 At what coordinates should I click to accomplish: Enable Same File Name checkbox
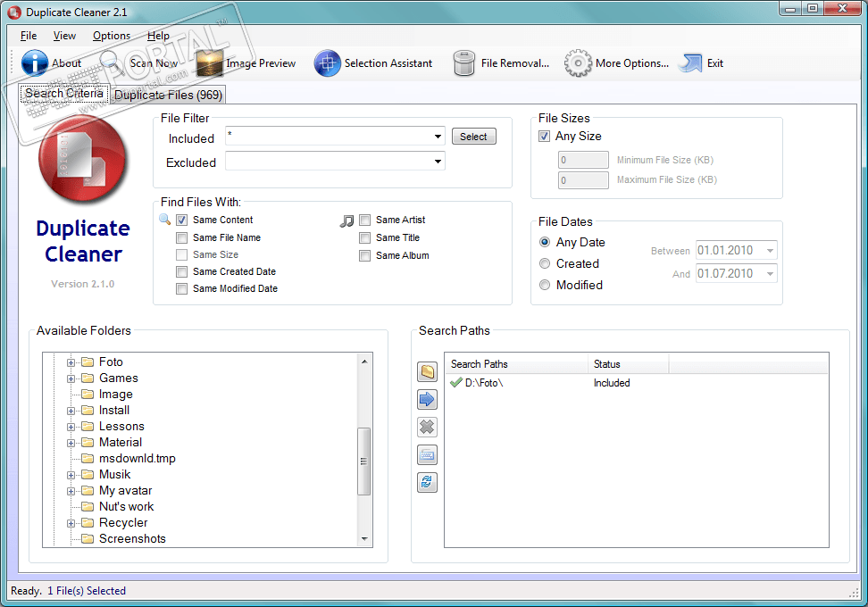[x=181, y=237]
